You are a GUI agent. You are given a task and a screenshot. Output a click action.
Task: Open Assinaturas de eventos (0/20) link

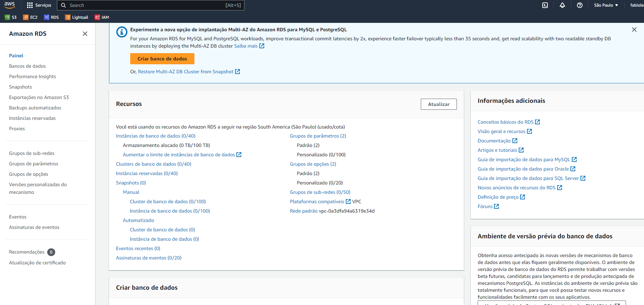[x=149, y=258]
